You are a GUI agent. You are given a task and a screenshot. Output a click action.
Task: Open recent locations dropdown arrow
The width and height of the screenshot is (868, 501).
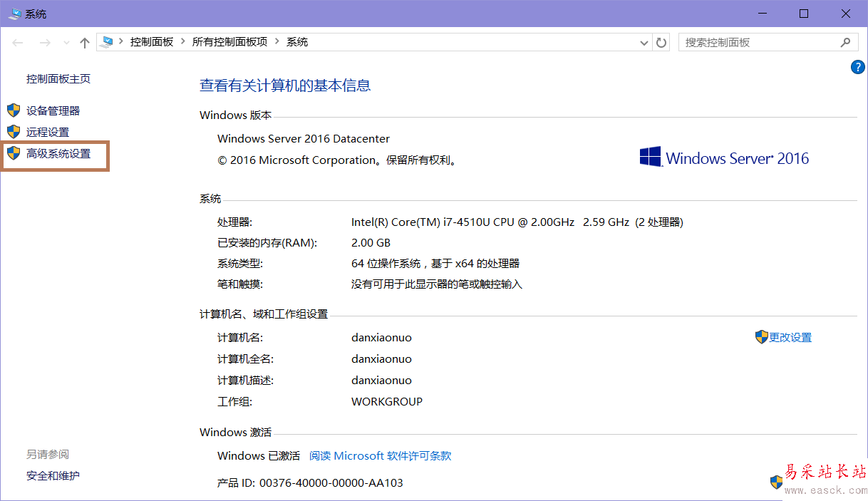66,43
